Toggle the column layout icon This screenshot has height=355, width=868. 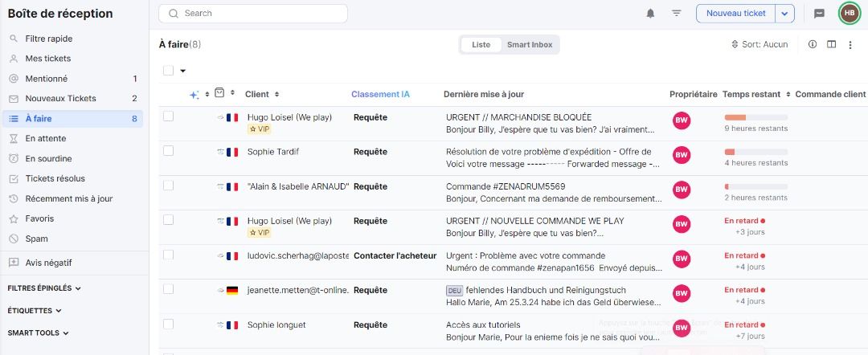click(x=832, y=44)
